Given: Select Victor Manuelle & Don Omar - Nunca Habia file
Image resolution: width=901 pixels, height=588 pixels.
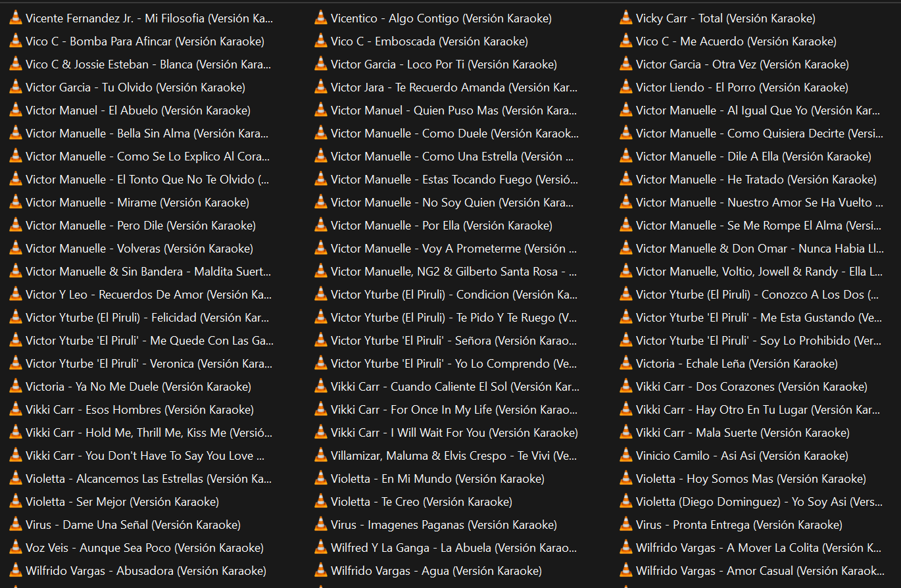Looking at the screenshot, I should click(x=752, y=249).
